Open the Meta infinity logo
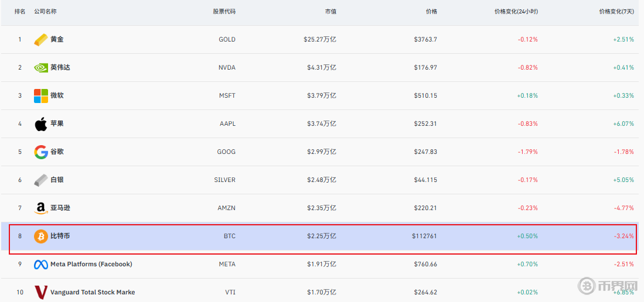644x302 pixels. pyautogui.click(x=40, y=265)
